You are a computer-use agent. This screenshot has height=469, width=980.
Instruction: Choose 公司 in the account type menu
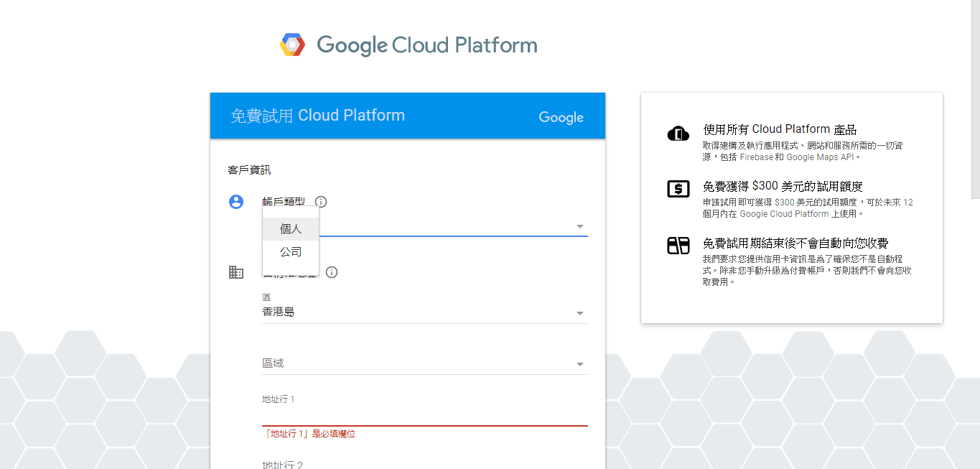291,252
